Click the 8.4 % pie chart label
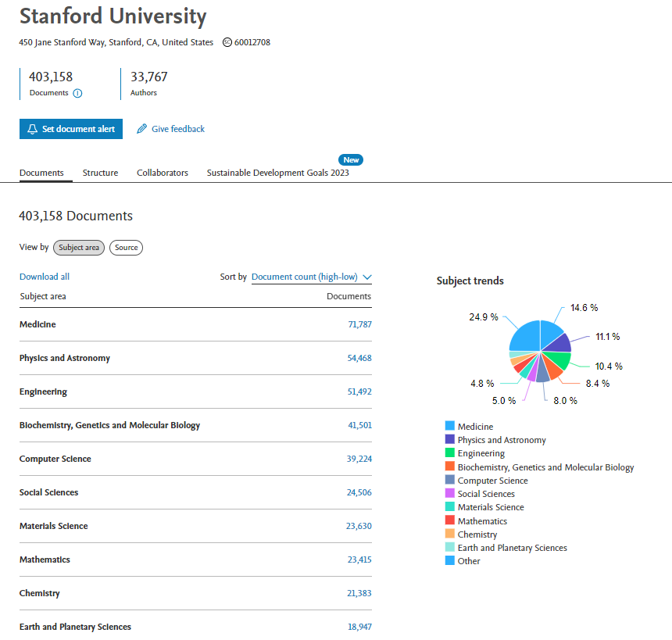The width and height of the screenshot is (672, 640). coord(598,384)
